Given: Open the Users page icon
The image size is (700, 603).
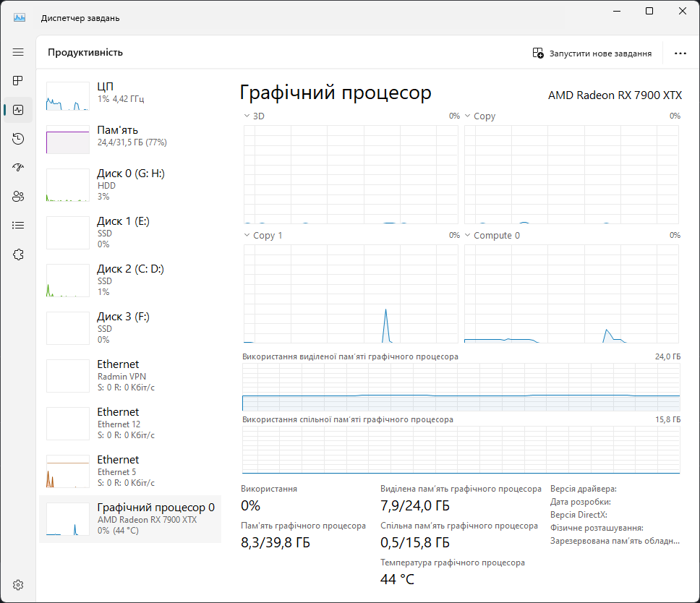Looking at the screenshot, I should coord(18,196).
